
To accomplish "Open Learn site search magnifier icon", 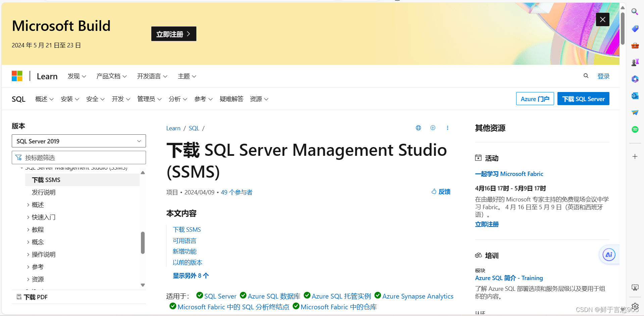I will 586,76.
